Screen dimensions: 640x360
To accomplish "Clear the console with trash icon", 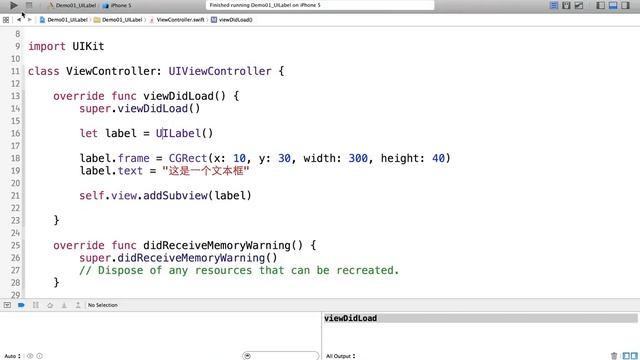I will click(x=614, y=356).
